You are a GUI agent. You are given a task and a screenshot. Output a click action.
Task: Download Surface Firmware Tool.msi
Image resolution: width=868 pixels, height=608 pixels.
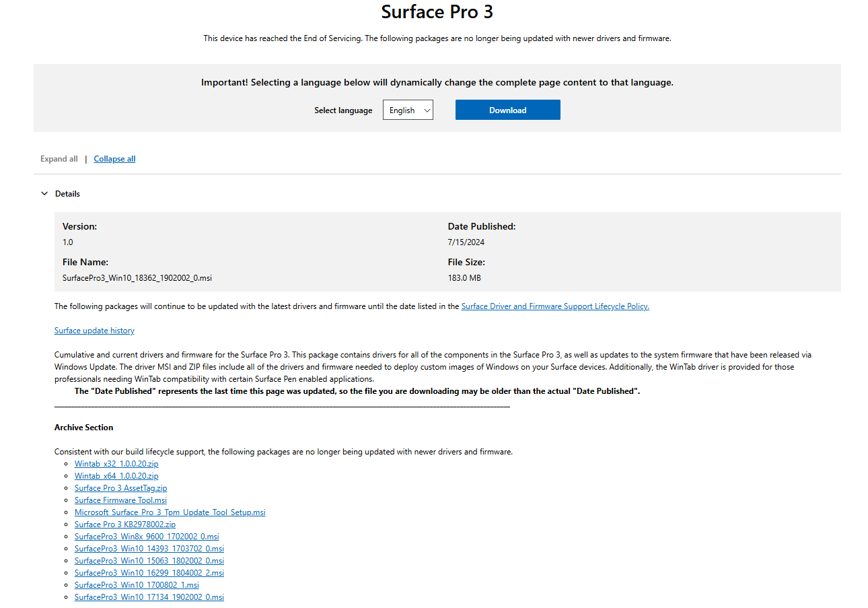pos(120,500)
